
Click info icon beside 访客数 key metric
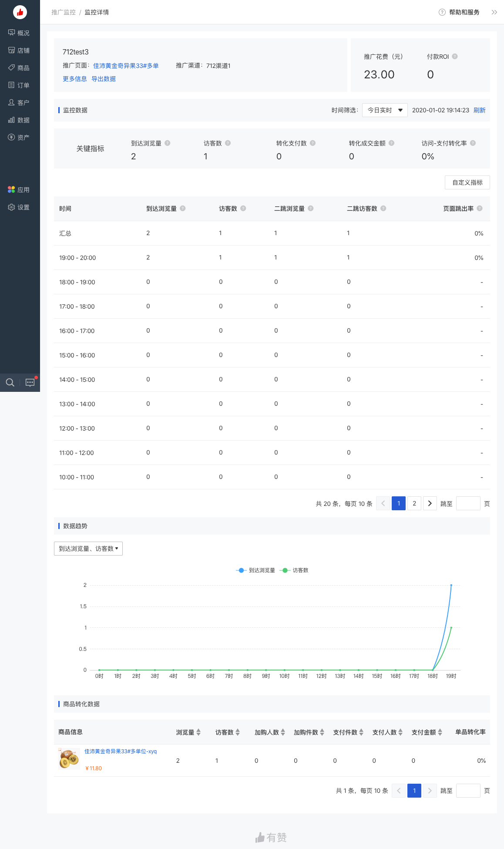tap(228, 143)
